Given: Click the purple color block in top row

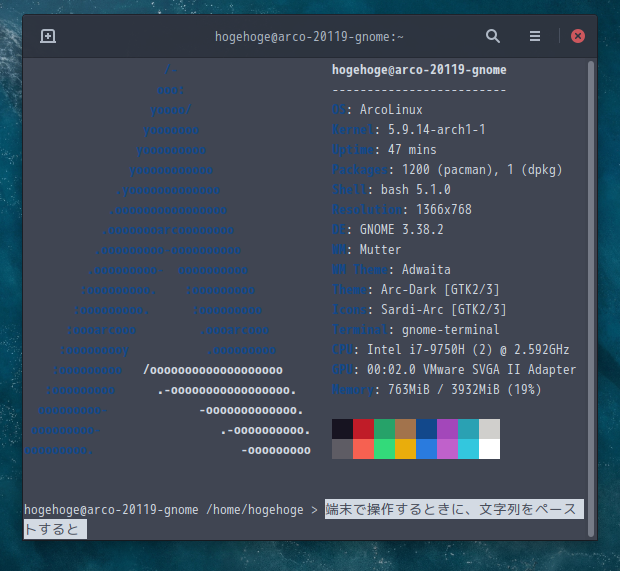Looking at the screenshot, I should 447,429.
